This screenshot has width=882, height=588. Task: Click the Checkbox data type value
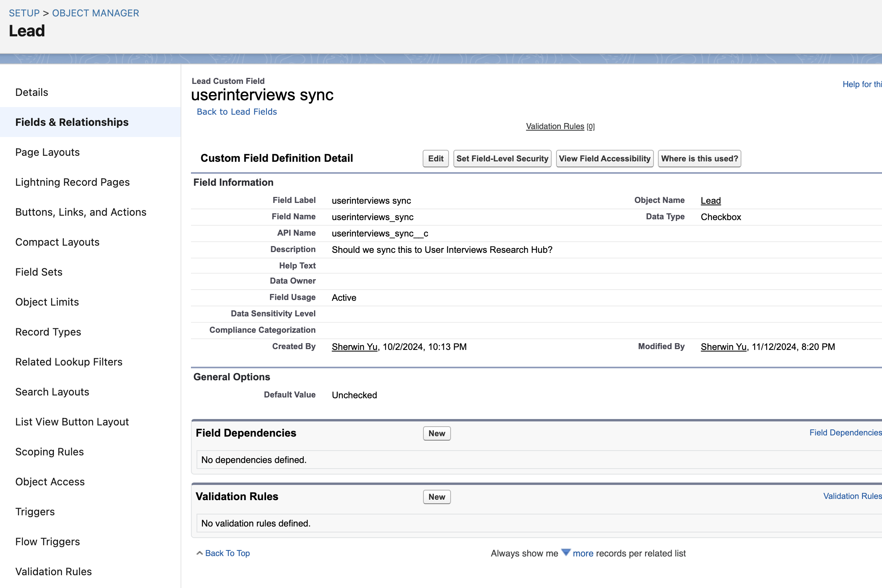(721, 217)
